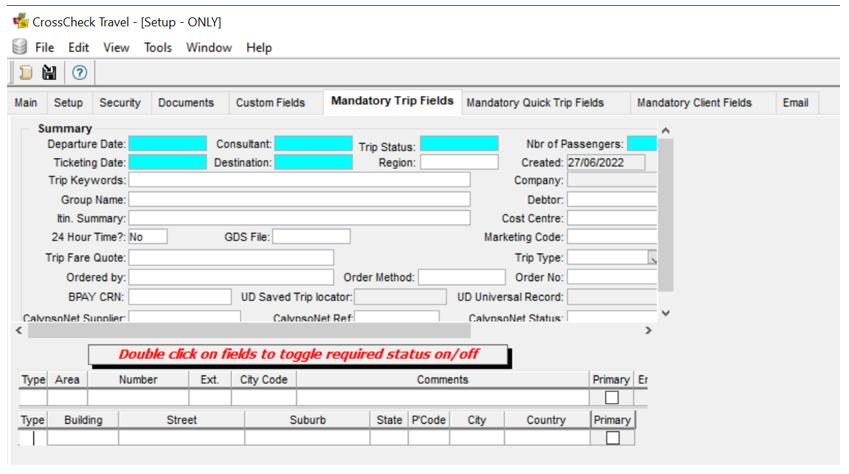Click the City Code column header

pyautogui.click(x=264, y=380)
